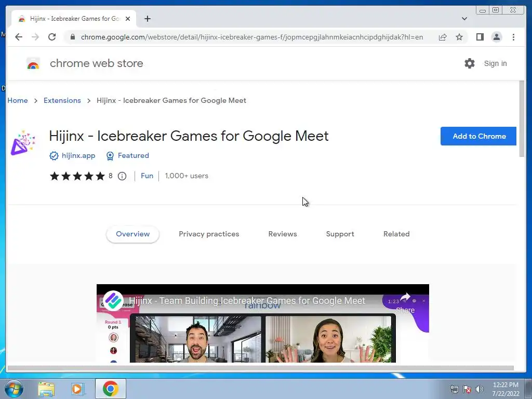532x399 pixels.
Task: Open the Windows Start menu
Action: 14,389
